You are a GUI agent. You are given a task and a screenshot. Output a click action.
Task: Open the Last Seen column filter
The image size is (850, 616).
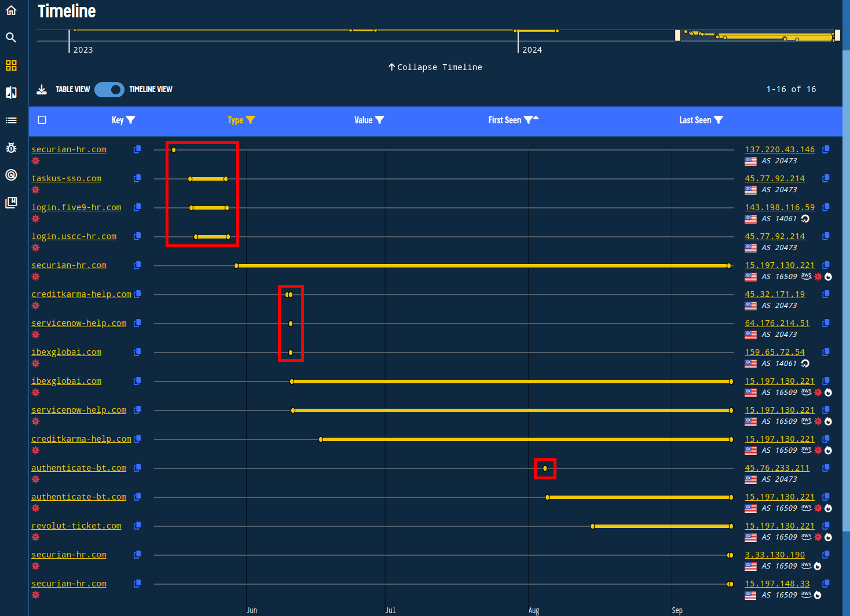[719, 120]
